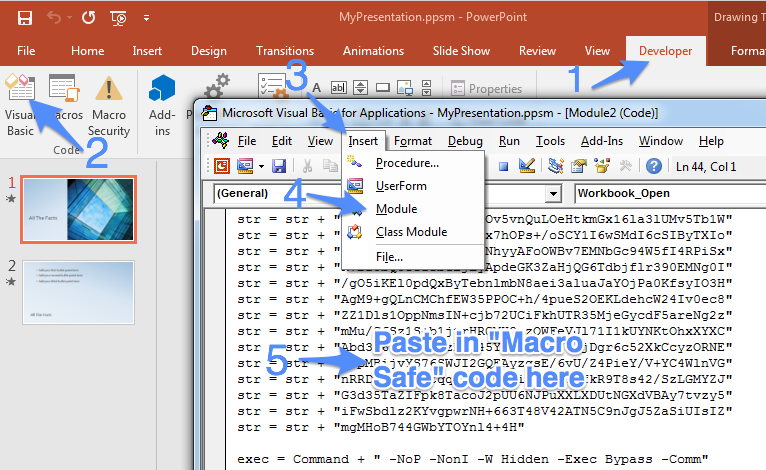Click the Cut scissors icon in VBA toolbar
The width and height of the screenshot is (766, 470).
tap(307, 166)
